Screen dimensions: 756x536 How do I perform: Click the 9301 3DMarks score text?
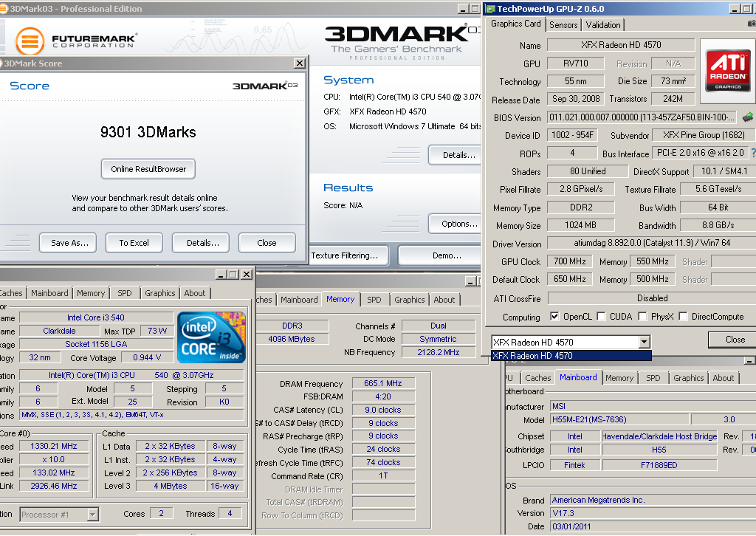[x=148, y=132]
